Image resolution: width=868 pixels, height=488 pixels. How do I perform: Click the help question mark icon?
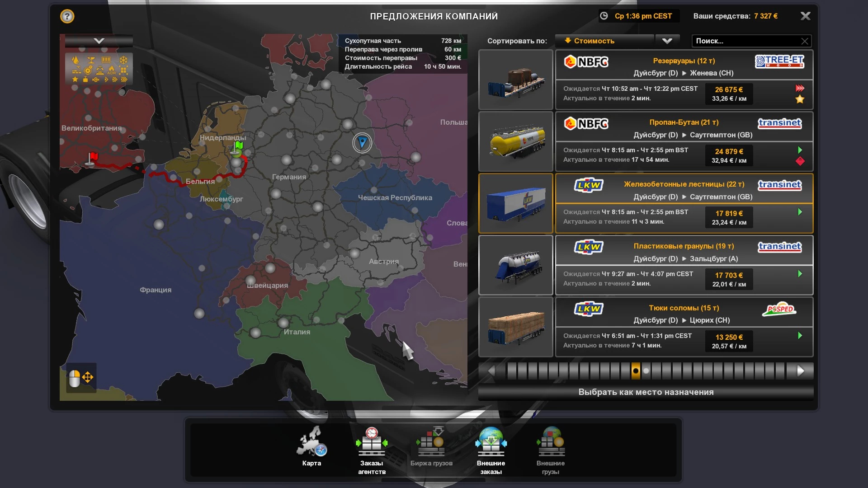67,17
